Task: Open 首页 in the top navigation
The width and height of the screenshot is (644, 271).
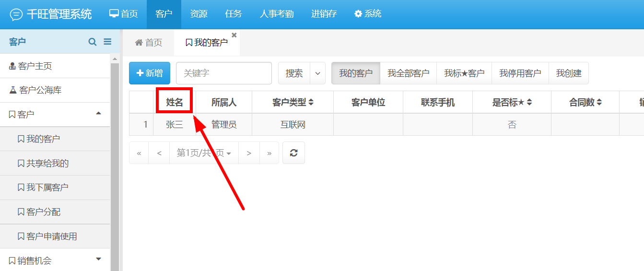Action: pyautogui.click(x=124, y=14)
